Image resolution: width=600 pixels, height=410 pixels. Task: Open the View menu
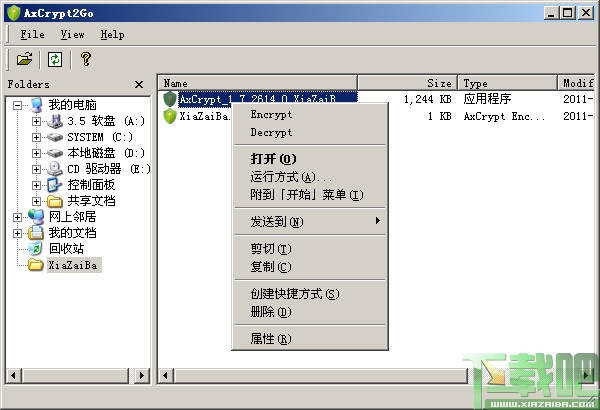coord(72,34)
